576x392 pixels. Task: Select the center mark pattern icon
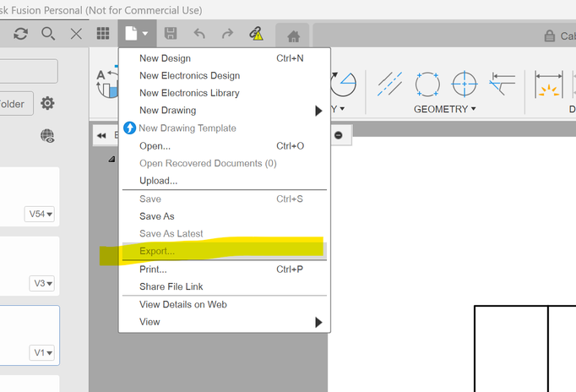click(x=427, y=84)
